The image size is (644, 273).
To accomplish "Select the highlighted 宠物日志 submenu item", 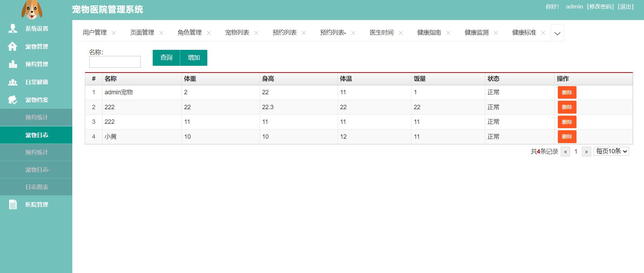I will (x=36, y=135).
